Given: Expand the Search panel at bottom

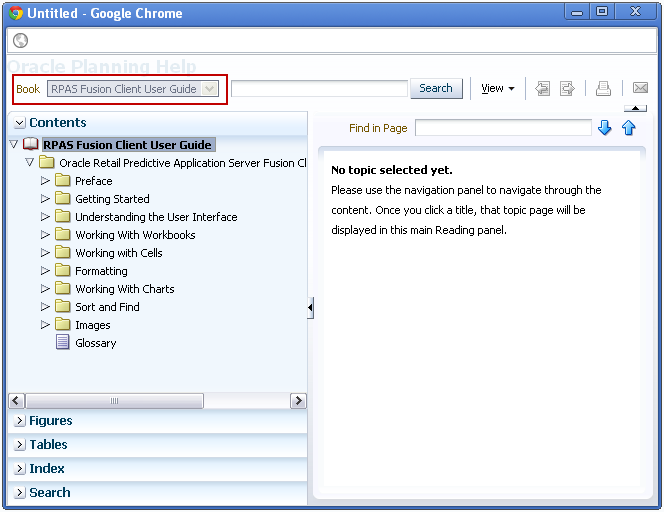Looking at the screenshot, I should [19, 493].
